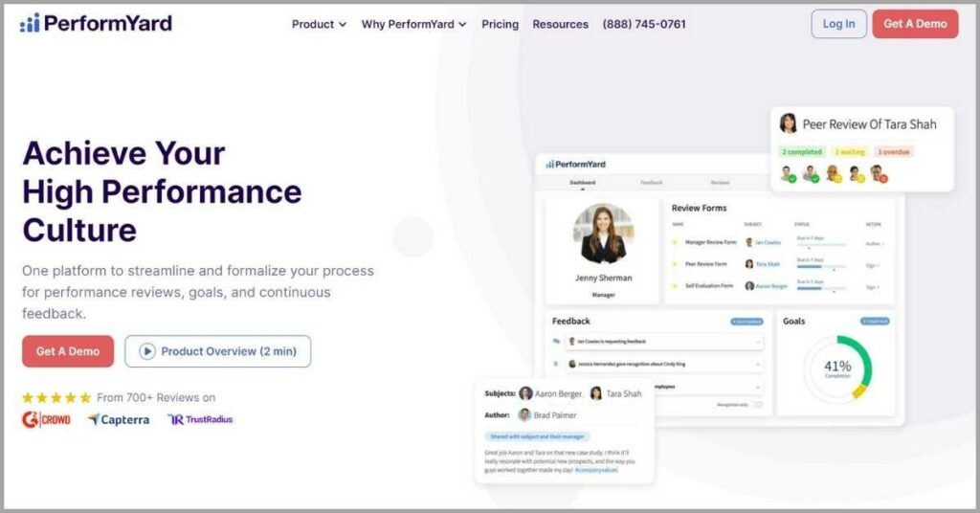The height and width of the screenshot is (513, 980).
Task: Click the yellow status dot for Manager Review Form
Action: click(x=675, y=242)
